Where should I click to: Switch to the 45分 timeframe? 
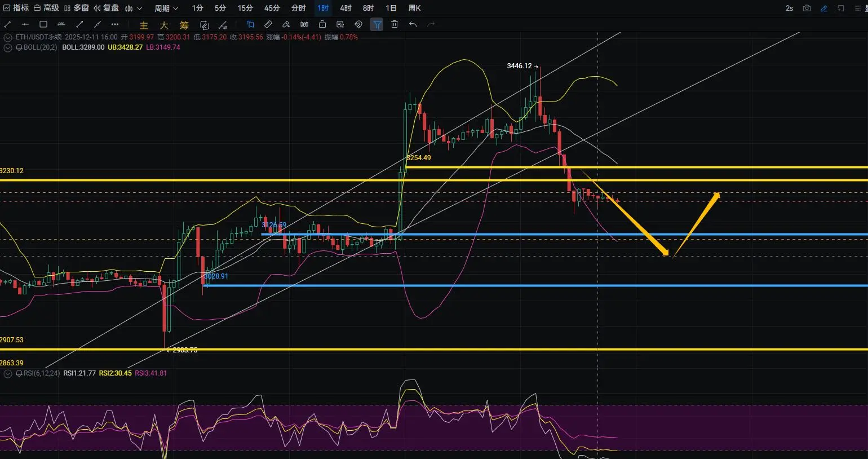click(x=272, y=8)
